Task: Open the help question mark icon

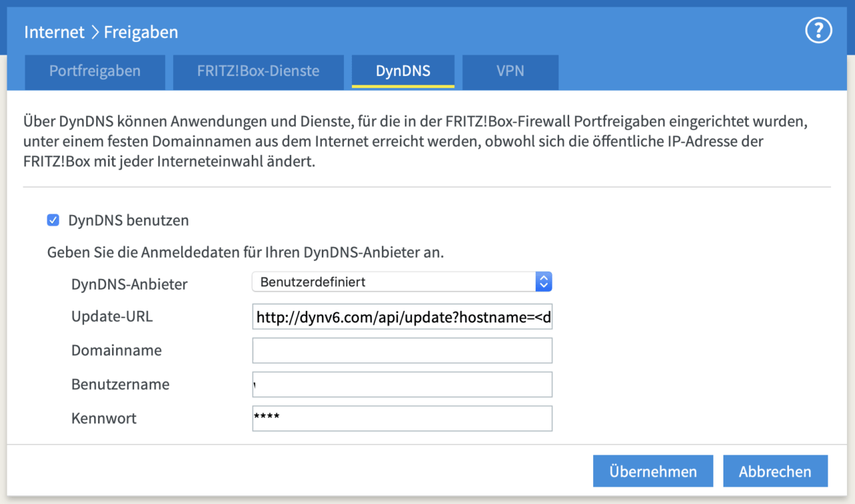Action: (x=818, y=31)
